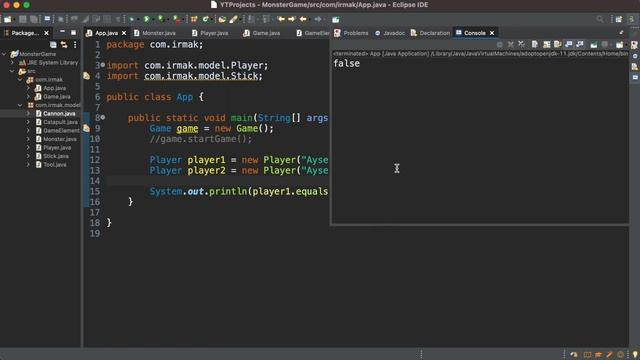640x360 pixels.
Task: Go to the previous edit location arrow
Action: click(x=281, y=19)
